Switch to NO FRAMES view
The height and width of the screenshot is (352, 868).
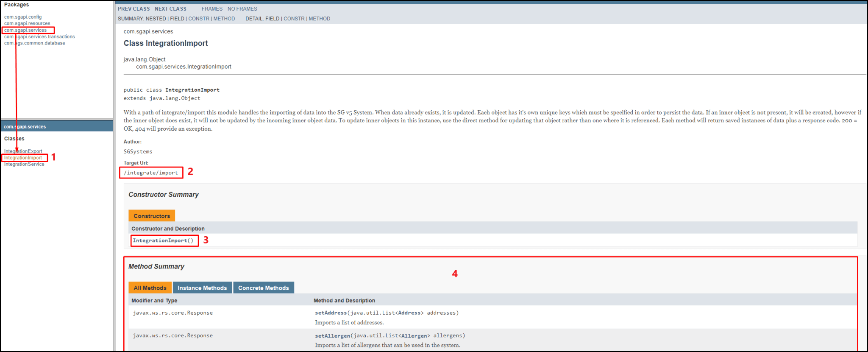pyautogui.click(x=242, y=9)
